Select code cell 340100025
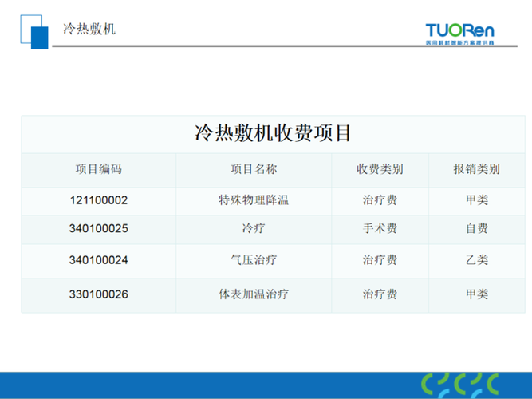This screenshot has width=532, height=399. tap(99, 228)
